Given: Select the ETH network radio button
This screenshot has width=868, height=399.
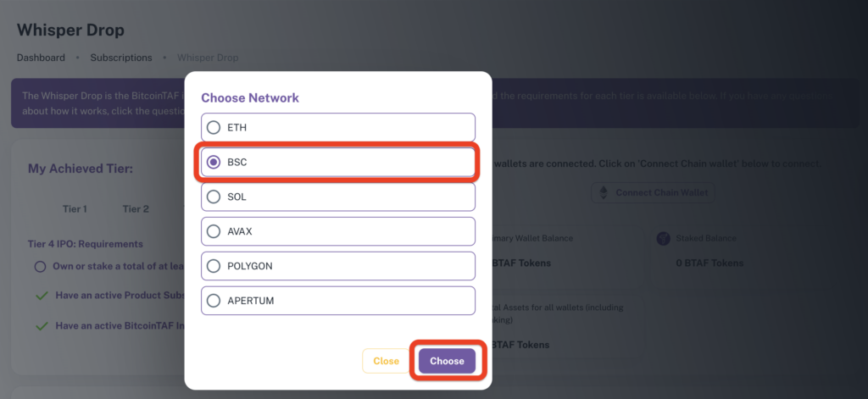Looking at the screenshot, I should tap(213, 128).
